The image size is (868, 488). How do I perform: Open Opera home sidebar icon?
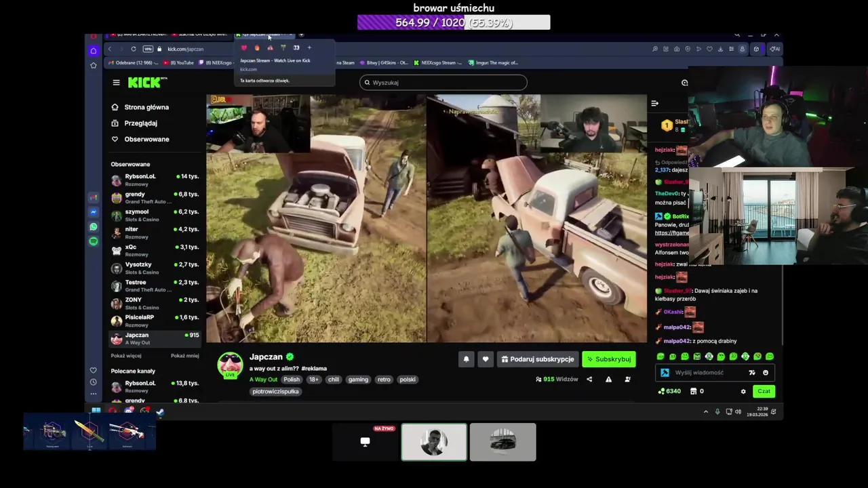(94, 51)
